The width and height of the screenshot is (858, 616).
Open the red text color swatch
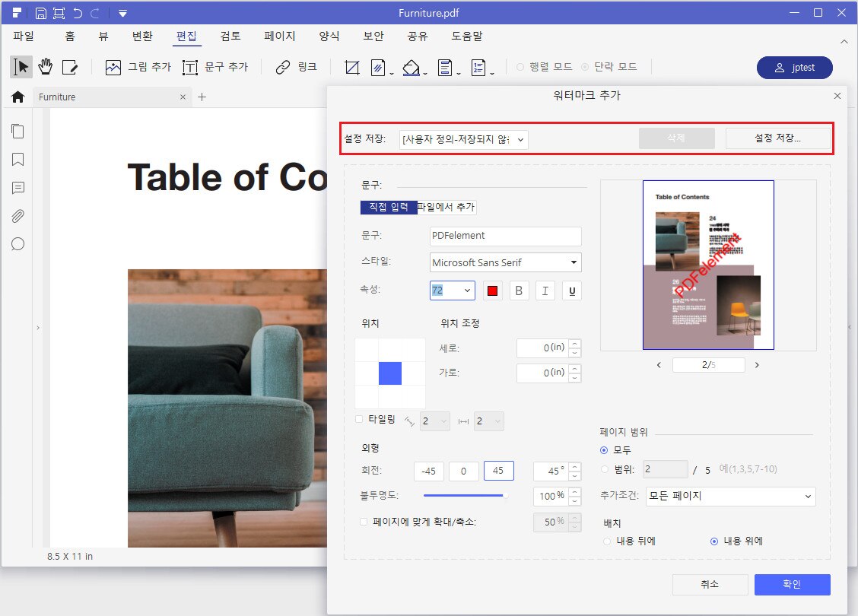492,291
